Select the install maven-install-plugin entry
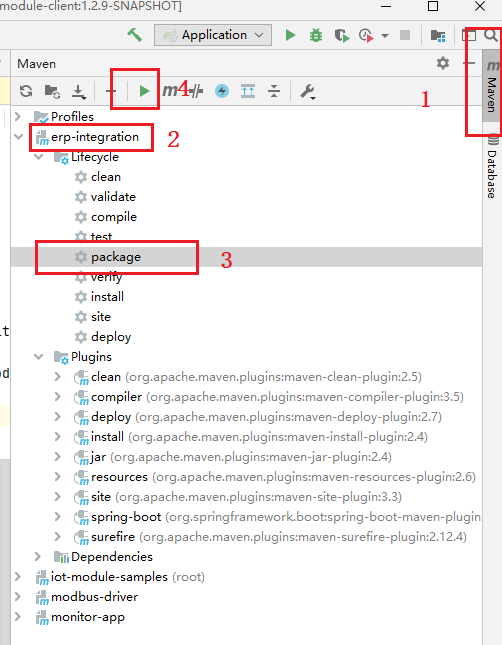 coord(251,436)
